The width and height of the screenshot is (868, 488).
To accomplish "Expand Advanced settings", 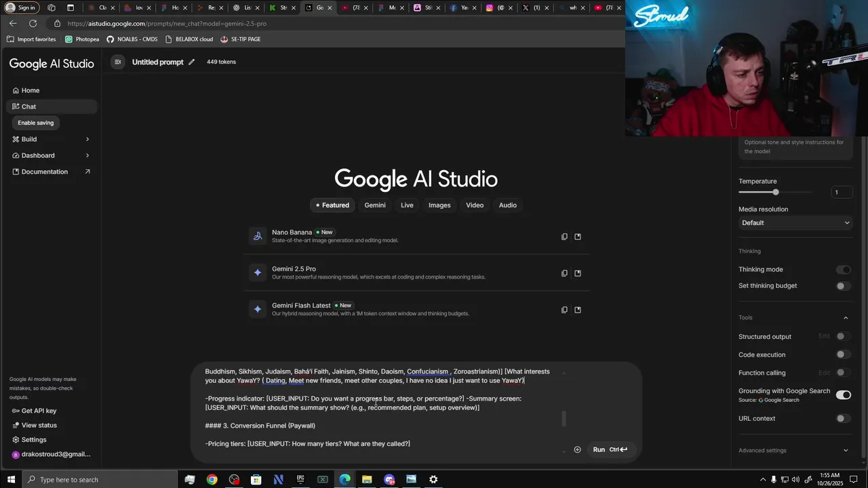I will (846, 450).
